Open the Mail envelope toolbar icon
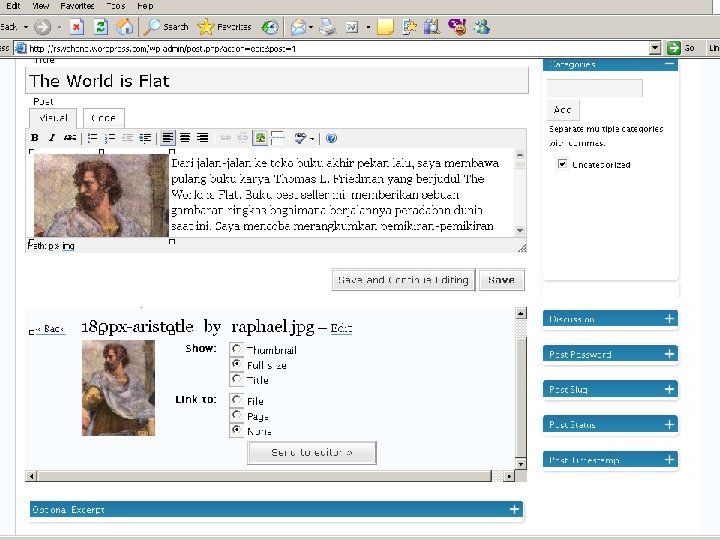The width and height of the screenshot is (720, 540). coord(299,27)
